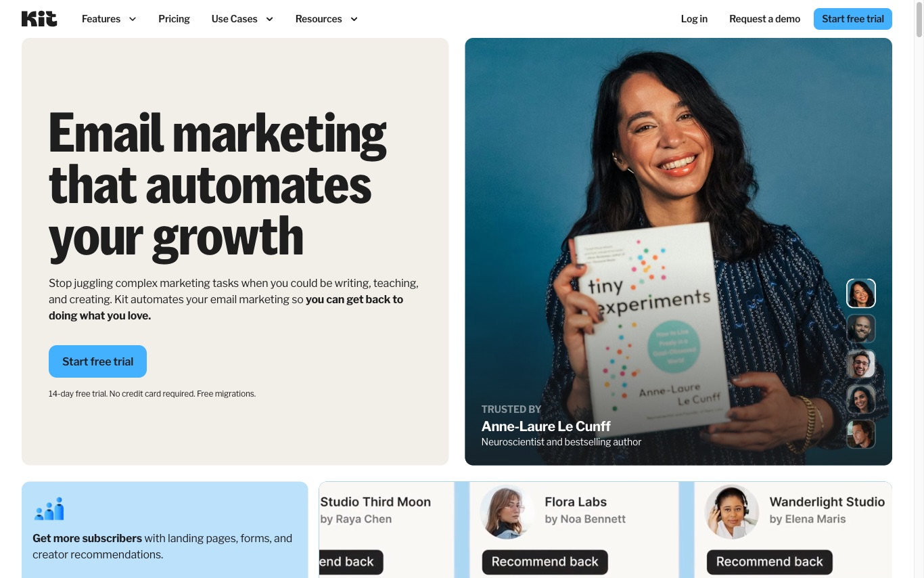Recommend back Flora Labs

pyautogui.click(x=545, y=562)
